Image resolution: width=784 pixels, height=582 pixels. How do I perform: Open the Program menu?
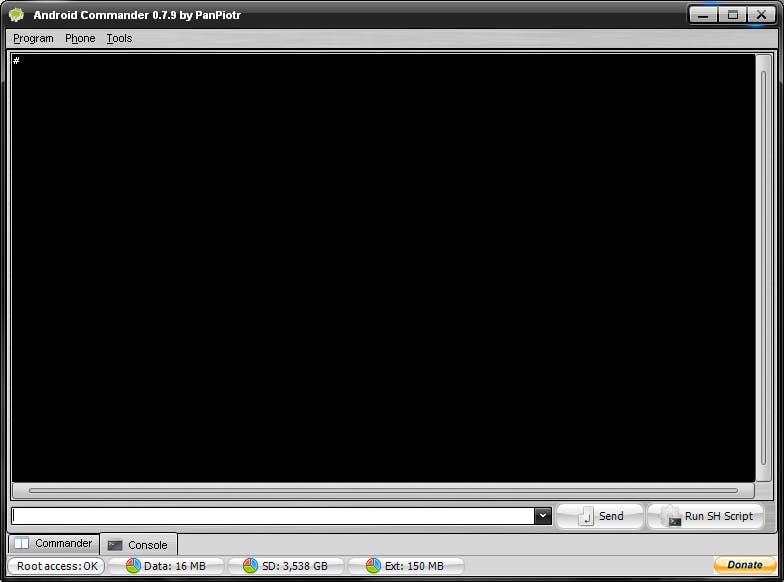click(x=33, y=38)
